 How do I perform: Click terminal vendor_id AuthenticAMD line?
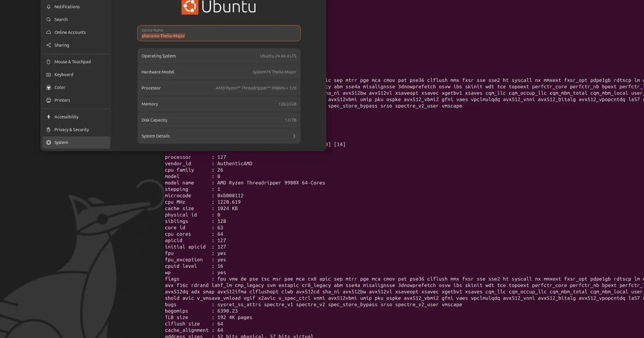[208, 164]
